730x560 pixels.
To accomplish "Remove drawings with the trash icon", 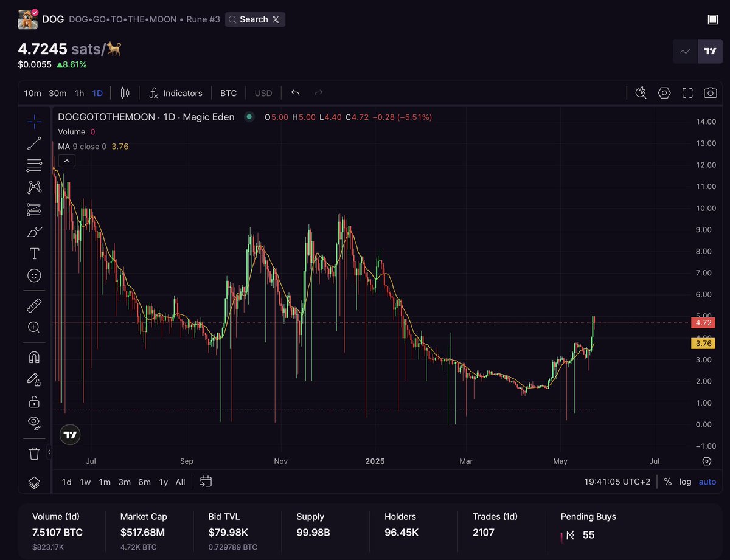I will (35, 453).
